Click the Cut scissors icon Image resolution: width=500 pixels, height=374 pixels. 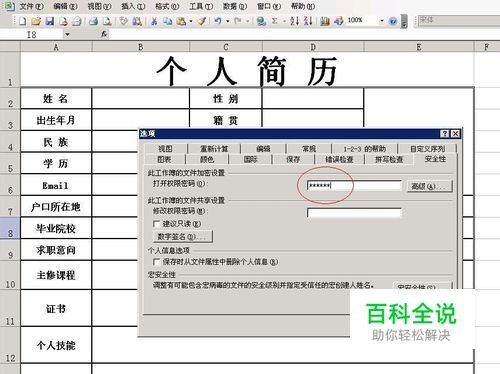click(154, 21)
